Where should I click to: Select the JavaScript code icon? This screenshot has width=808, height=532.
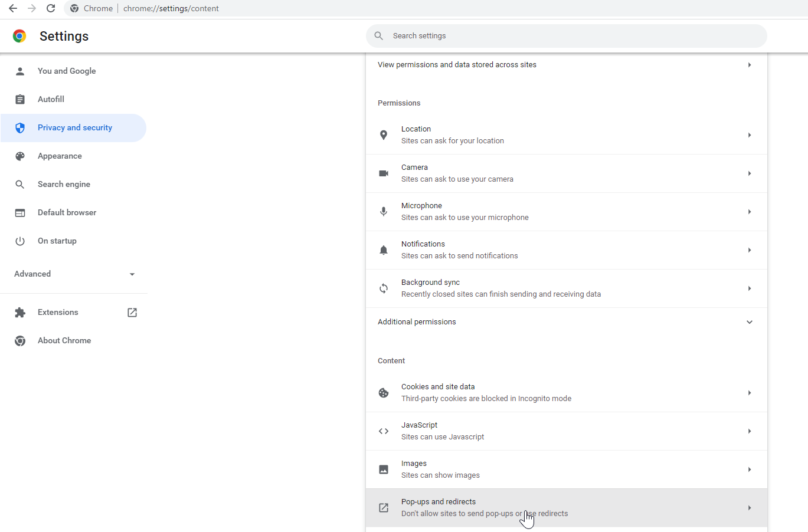tap(384, 431)
